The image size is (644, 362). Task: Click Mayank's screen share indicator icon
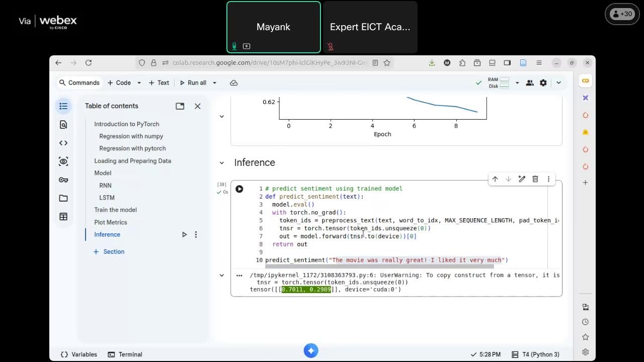tap(247, 46)
